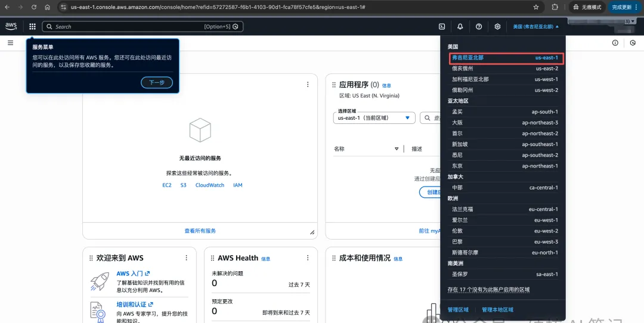This screenshot has width=644, height=323.
Task: Click the site info icon in address bar
Action: tap(63, 7)
